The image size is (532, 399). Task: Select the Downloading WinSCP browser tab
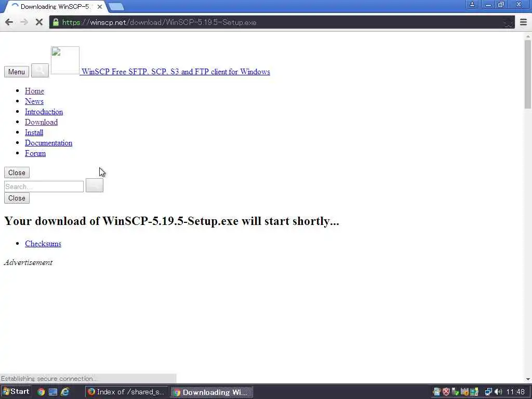(x=54, y=6)
